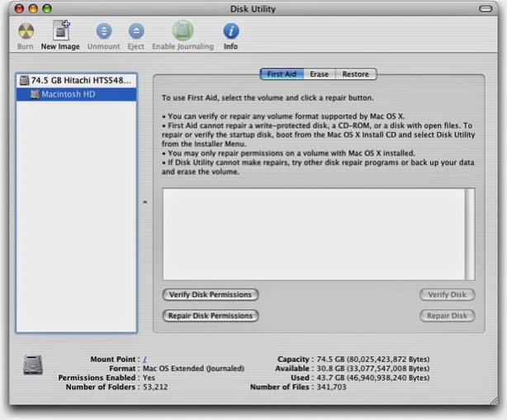The width and height of the screenshot is (507, 420).
Task: Click the hard drive icon beside Mount Point
Action: tap(33, 365)
